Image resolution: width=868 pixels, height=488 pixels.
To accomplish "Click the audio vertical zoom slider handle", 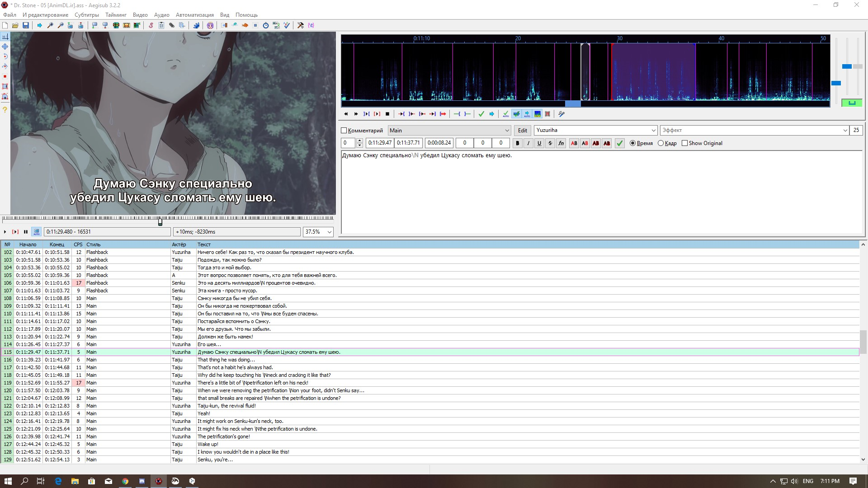I will (x=846, y=66).
